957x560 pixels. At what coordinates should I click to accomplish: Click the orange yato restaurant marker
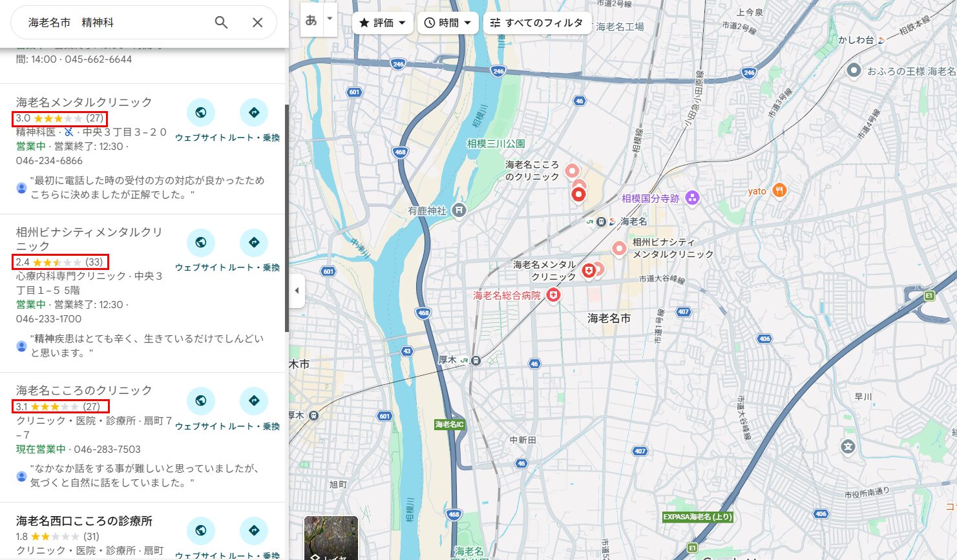pyautogui.click(x=780, y=190)
